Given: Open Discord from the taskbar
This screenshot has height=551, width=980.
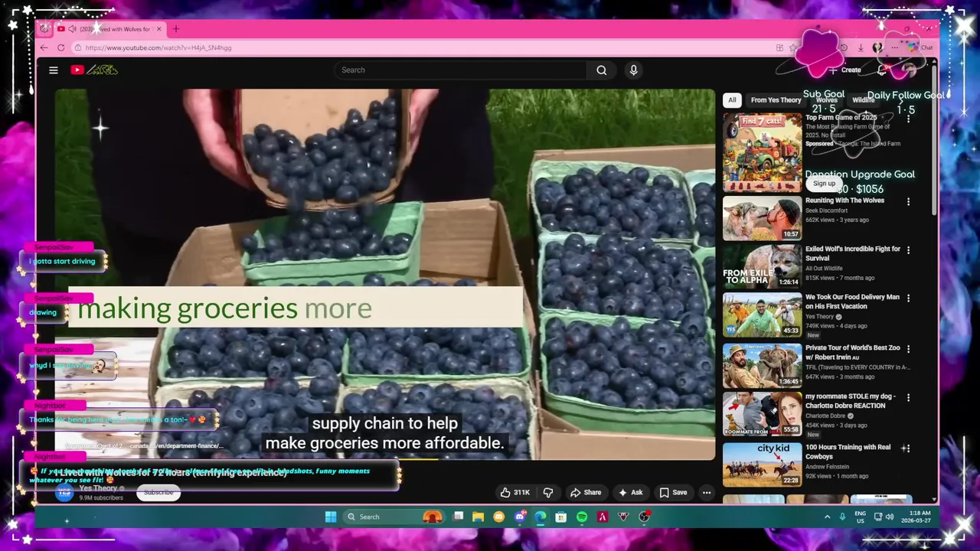Looking at the screenshot, I should click(520, 517).
